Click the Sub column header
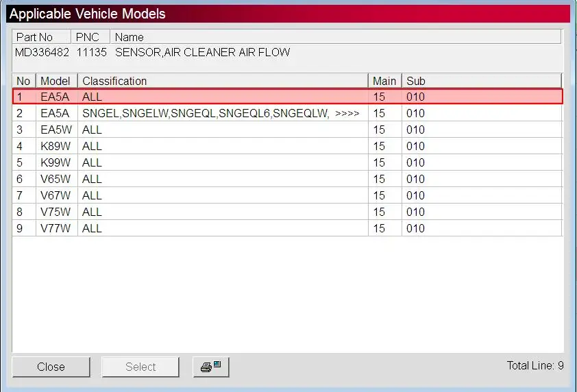 coord(482,81)
